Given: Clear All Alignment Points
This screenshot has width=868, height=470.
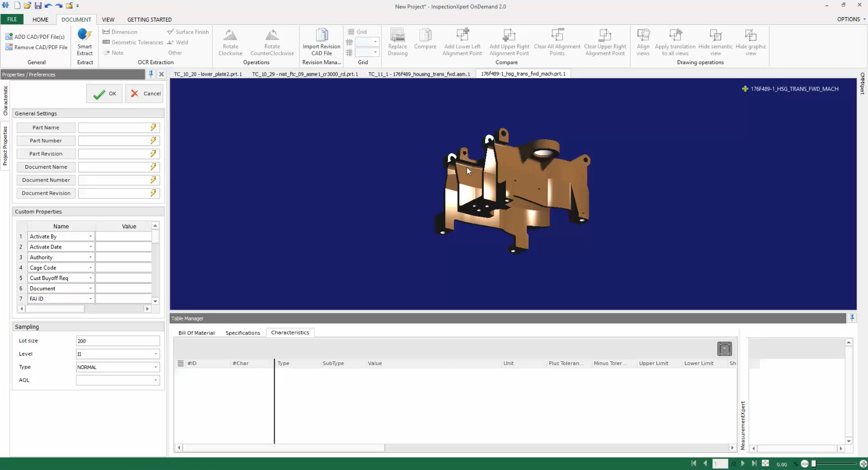Looking at the screenshot, I should point(557,42).
